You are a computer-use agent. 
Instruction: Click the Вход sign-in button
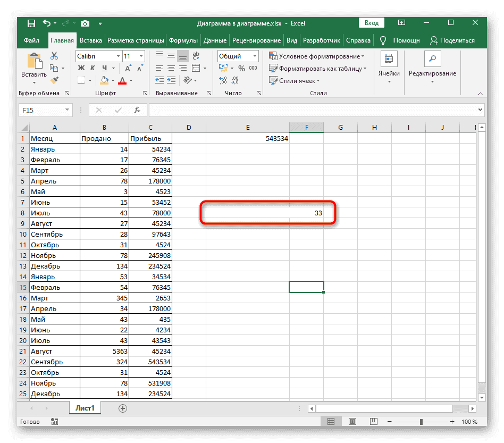point(371,22)
